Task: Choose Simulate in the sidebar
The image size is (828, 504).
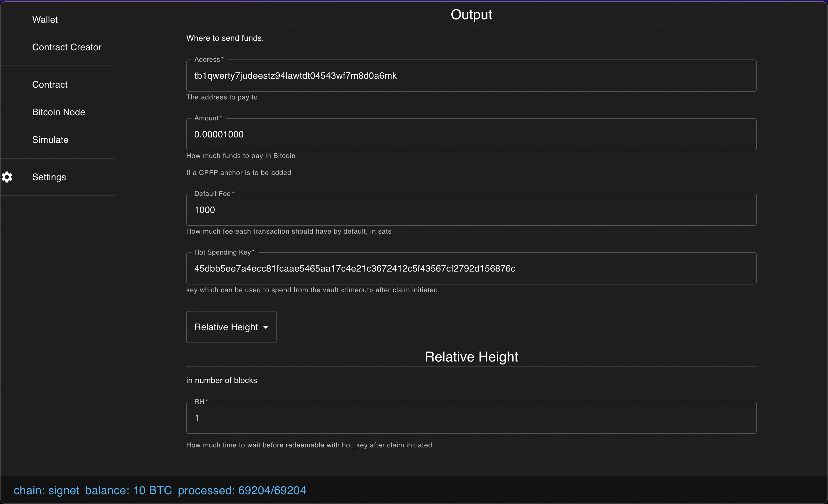Action: click(x=50, y=139)
